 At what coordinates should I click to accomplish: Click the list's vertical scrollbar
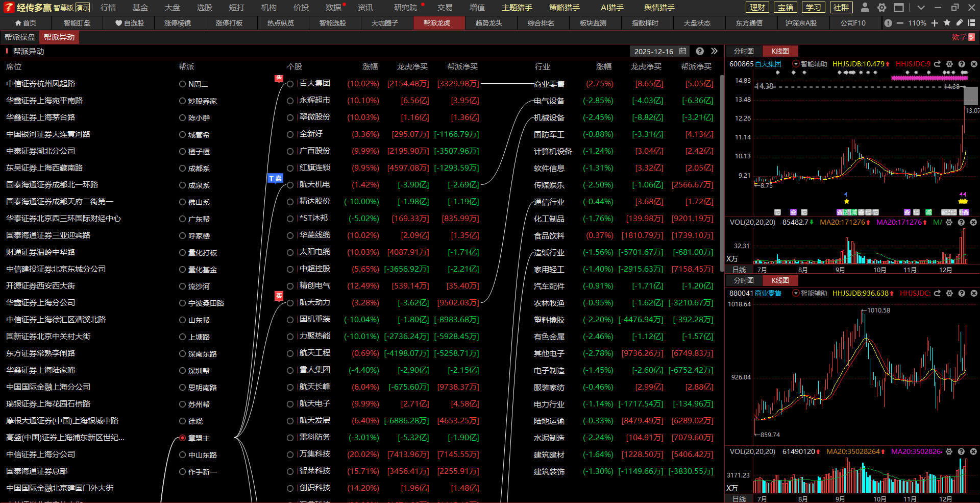(722, 174)
